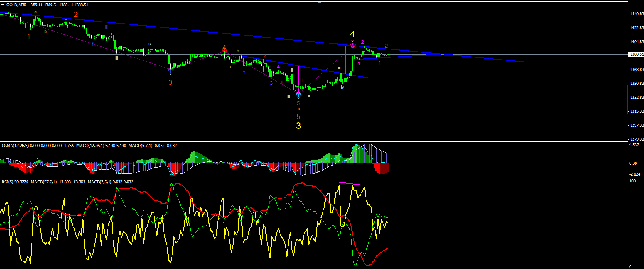Click the 1279.33 price scale value
This screenshot has width=644, height=269.
coord(636,139)
